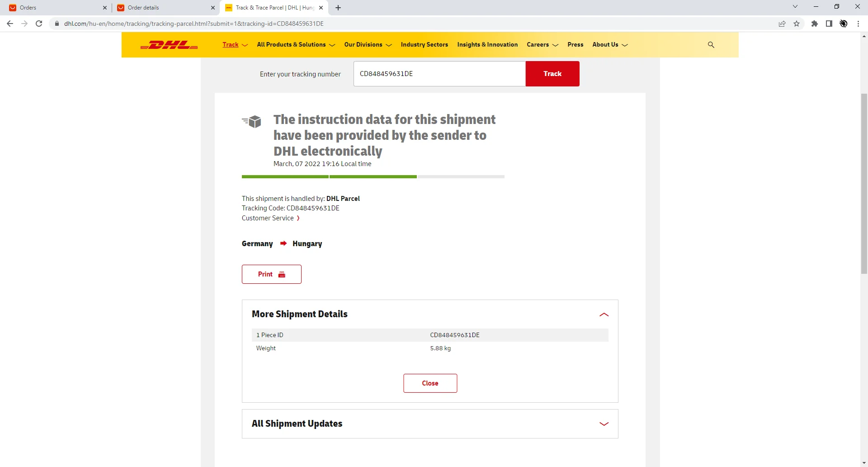Open the site search magnifier icon

click(711, 45)
